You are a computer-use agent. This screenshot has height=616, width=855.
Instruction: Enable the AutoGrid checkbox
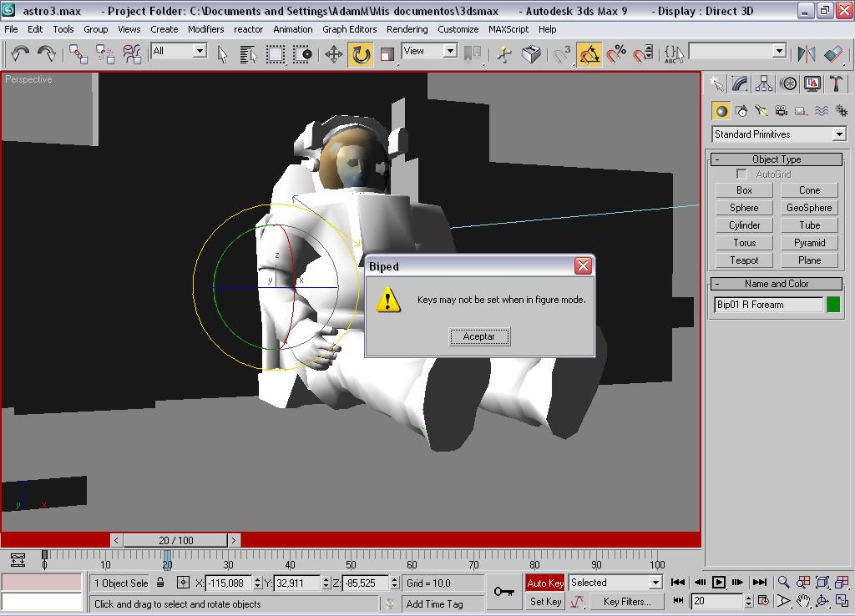pos(741,174)
